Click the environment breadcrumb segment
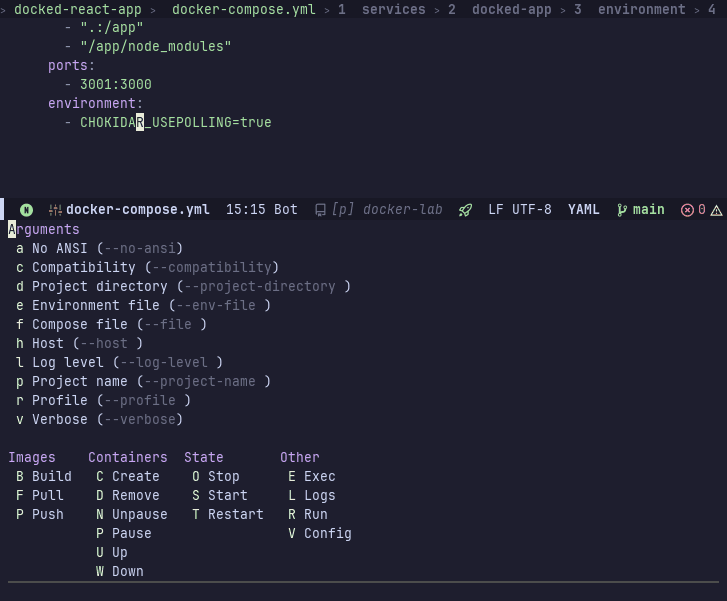 (x=642, y=9)
